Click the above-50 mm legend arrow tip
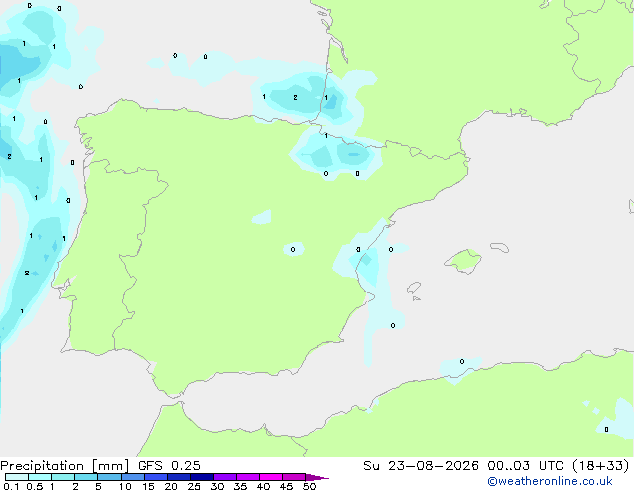The image size is (634, 490). pos(317,477)
